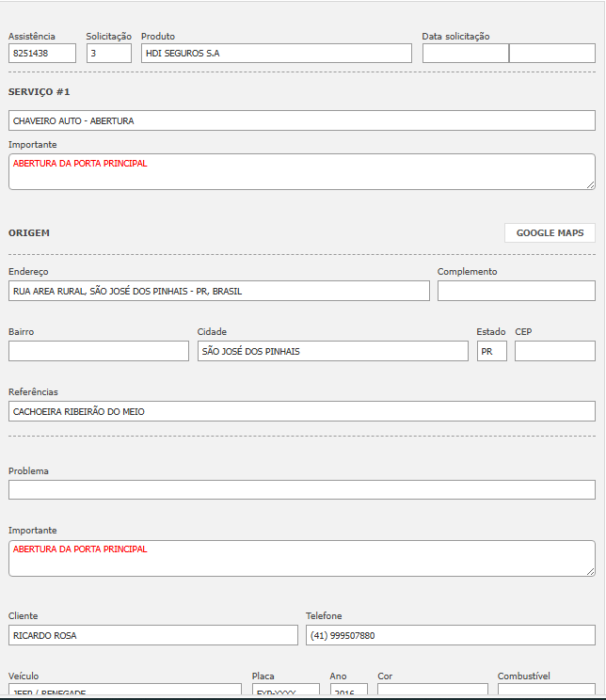The width and height of the screenshot is (606, 700).
Task: Click the Estado field showing PR
Action: coord(491,351)
